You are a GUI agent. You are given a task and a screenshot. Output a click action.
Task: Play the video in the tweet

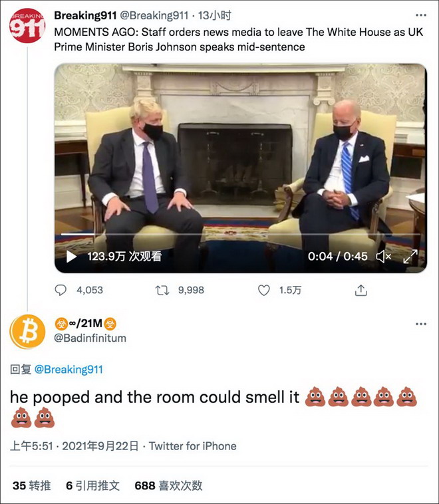coord(71,256)
